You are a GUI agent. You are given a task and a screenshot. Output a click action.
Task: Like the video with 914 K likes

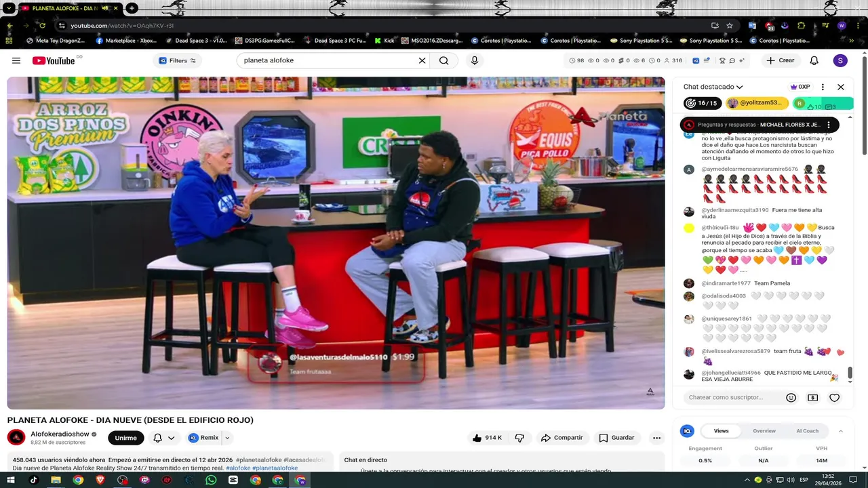pyautogui.click(x=487, y=438)
